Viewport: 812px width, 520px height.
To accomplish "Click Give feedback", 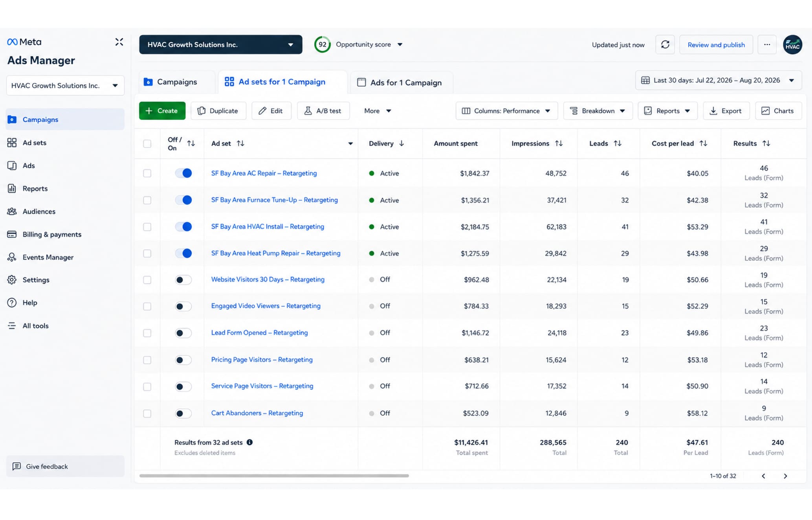I will coord(65,466).
